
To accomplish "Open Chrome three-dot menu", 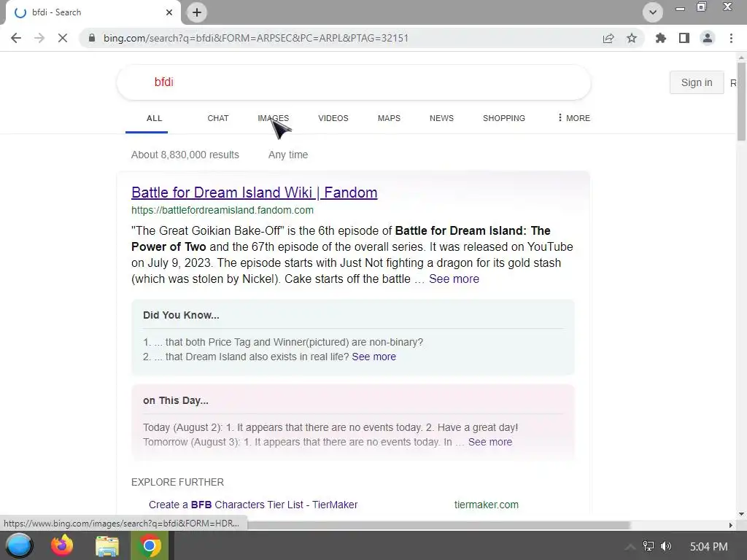I will coord(731,38).
